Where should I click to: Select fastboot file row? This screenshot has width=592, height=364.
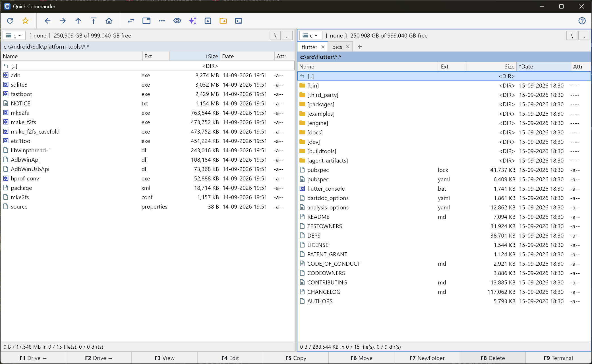(x=148, y=94)
